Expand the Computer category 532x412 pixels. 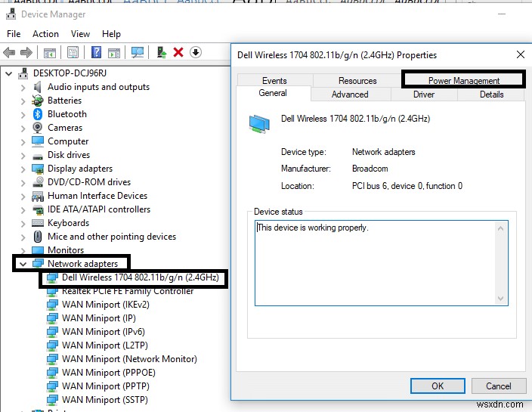point(23,142)
